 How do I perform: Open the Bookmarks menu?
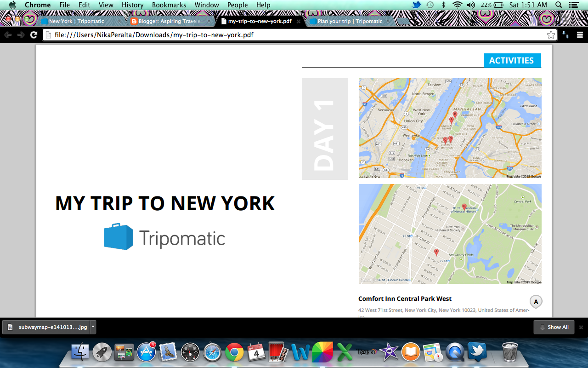point(169,5)
